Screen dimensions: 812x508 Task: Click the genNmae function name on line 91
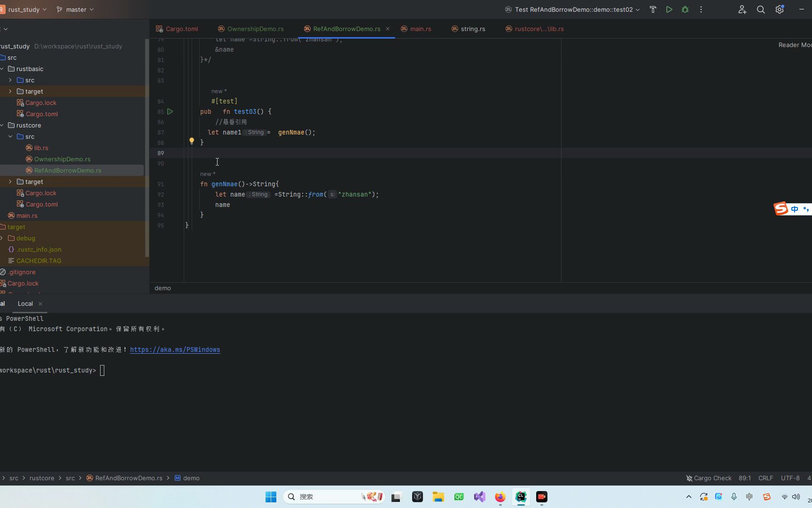click(225, 184)
